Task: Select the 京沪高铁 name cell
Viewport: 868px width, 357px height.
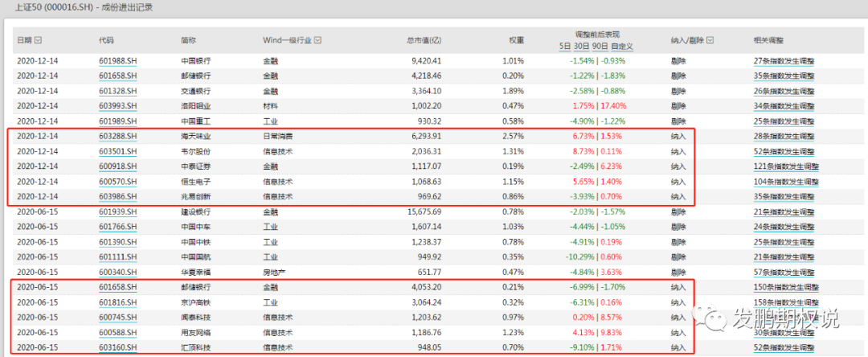Action: (x=195, y=302)
